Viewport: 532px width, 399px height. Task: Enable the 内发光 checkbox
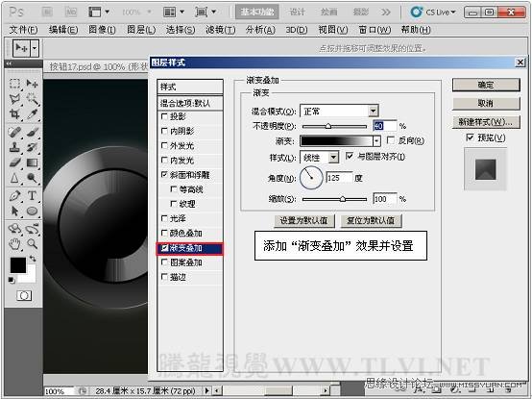coord(164,160)
